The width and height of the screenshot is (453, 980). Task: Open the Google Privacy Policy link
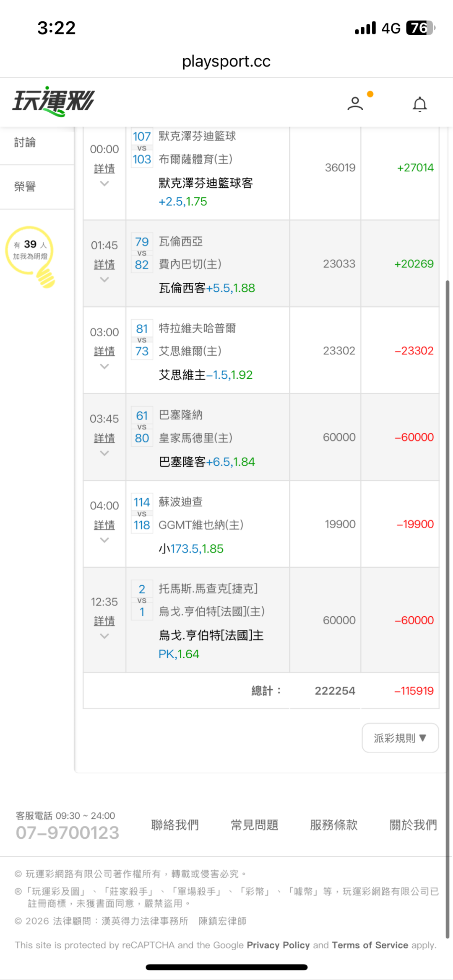278,945
